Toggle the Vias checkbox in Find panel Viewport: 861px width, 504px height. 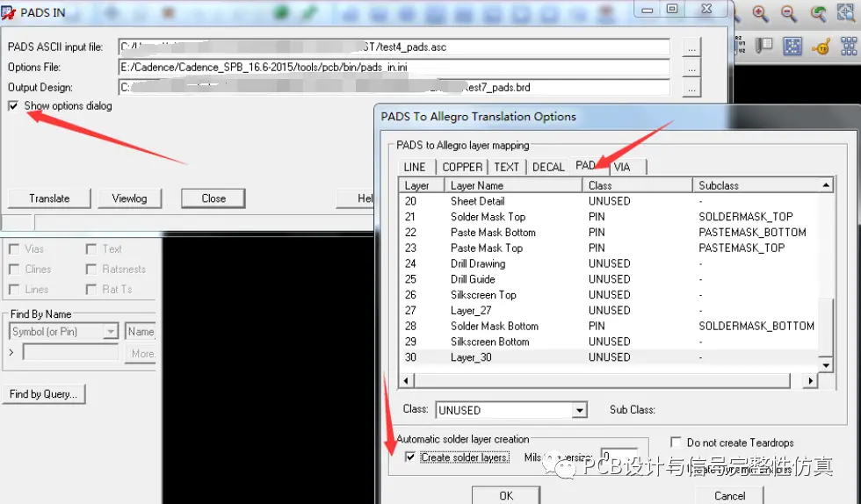click(14, 249)
